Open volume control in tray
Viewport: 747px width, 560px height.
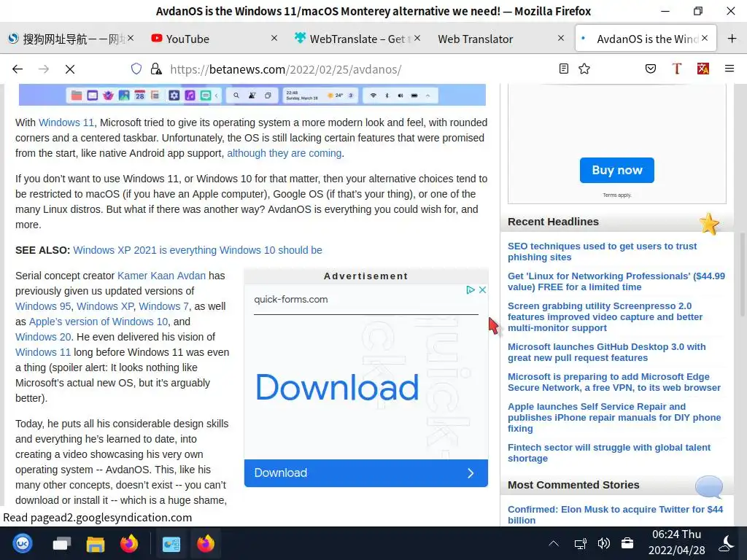coord(603,543)
